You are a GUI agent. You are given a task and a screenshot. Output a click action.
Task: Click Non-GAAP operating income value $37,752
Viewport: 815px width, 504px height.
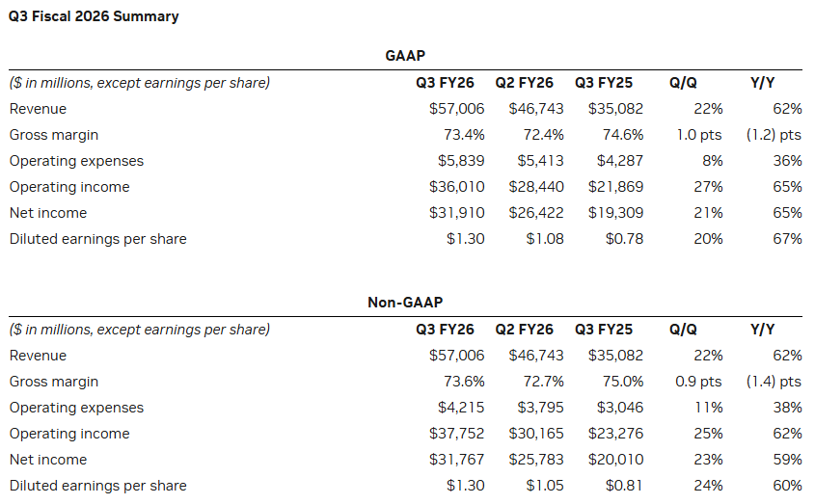coord(457,434)
